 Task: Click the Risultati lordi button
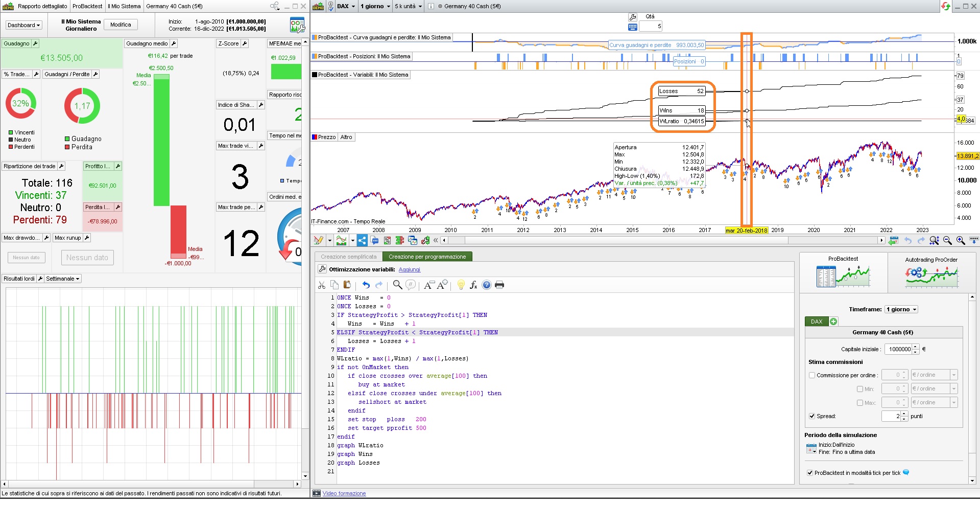pos(19,279)
